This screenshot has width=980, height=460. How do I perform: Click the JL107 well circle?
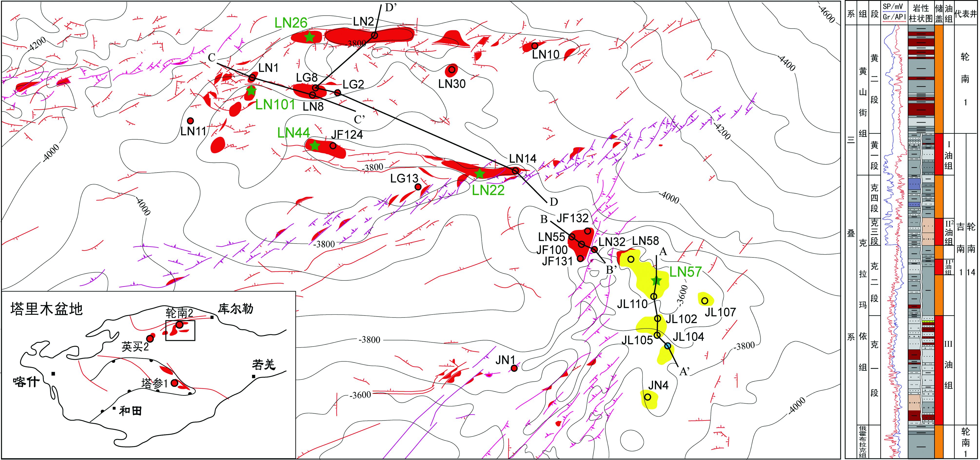pos(705,300)
